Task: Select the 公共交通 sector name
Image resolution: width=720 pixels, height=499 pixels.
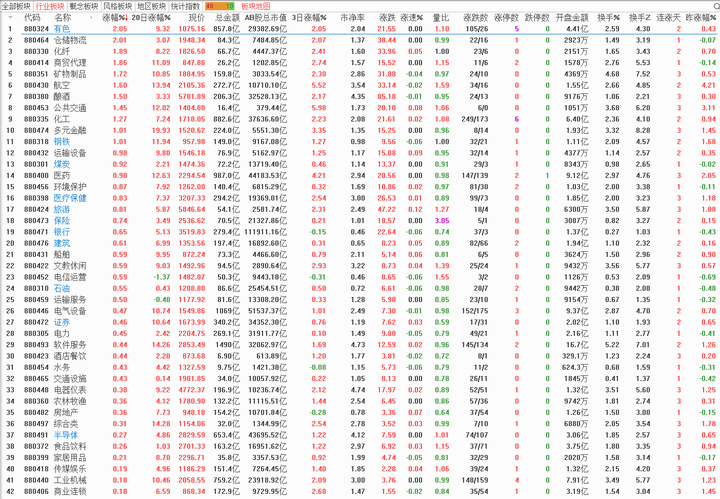Action: tap(70, 107)
